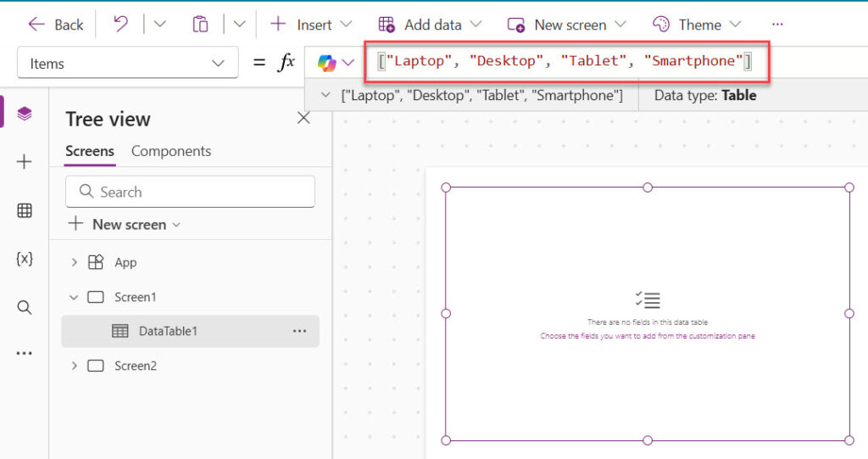Open DataTable1 more options ellipsis
The width and height of the screenshot is (868, 459).
pos(299,331)
